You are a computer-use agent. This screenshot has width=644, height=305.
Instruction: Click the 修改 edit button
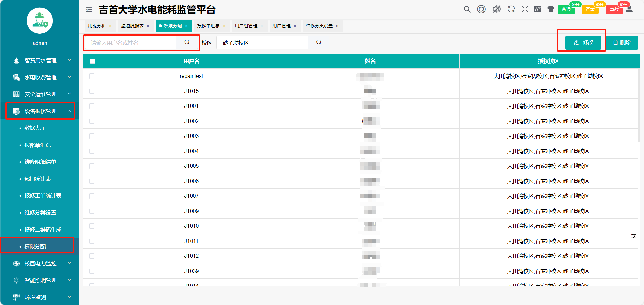point(583,42)
